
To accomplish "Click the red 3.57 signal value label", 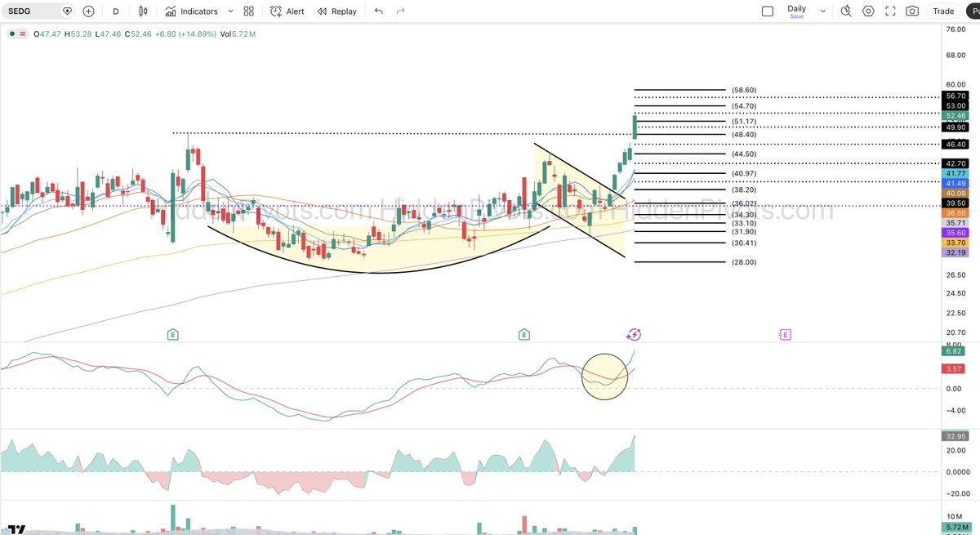I will (x=953, y=369).
